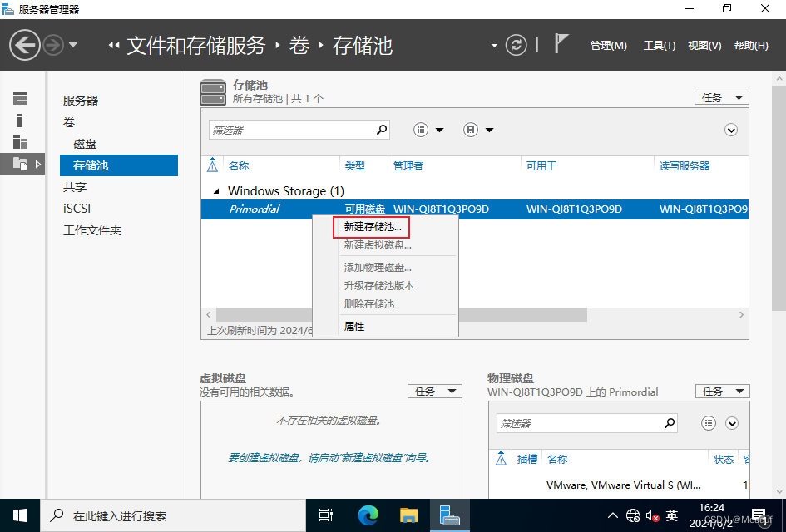Viewport: 786px width, 532px height.
Task: Switch to Server Manager taskbar icon
Action: pos(450,515)
